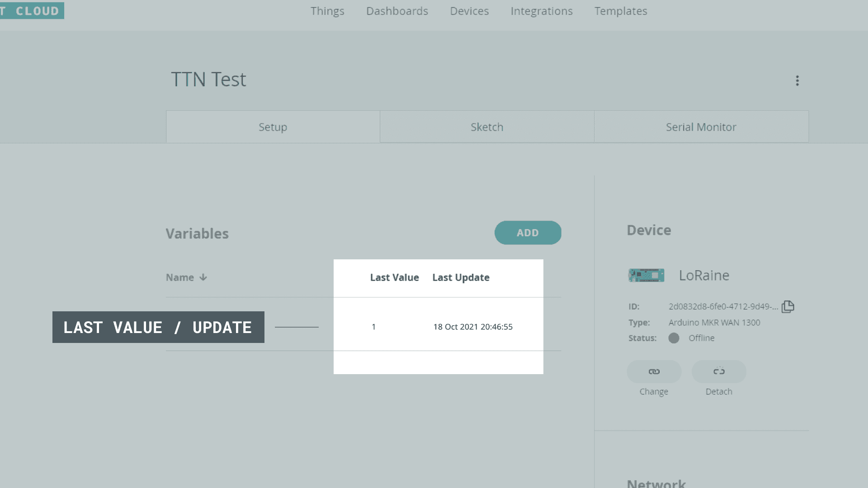Click the Detach device icon

point(719,371)
